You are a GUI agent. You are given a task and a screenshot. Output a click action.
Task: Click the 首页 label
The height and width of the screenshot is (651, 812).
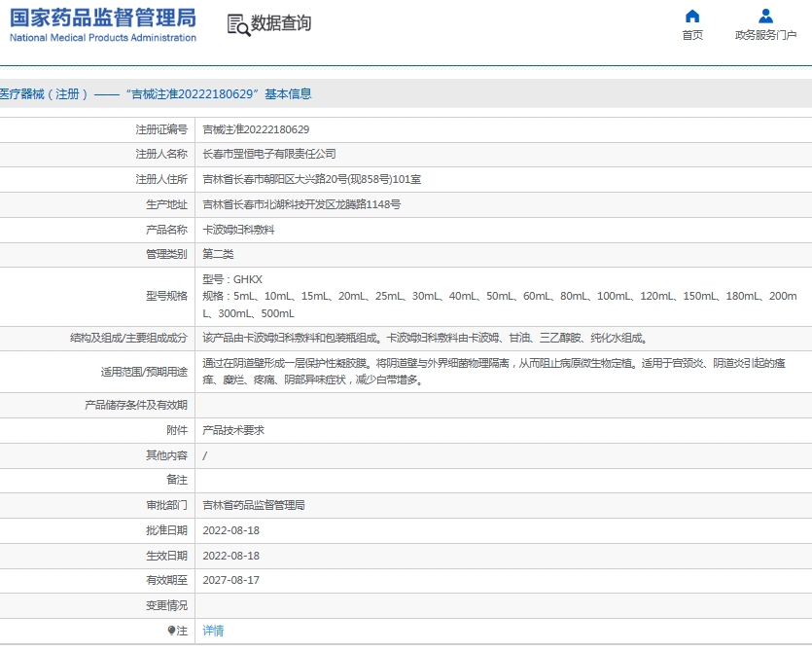[x=692, y=35]
